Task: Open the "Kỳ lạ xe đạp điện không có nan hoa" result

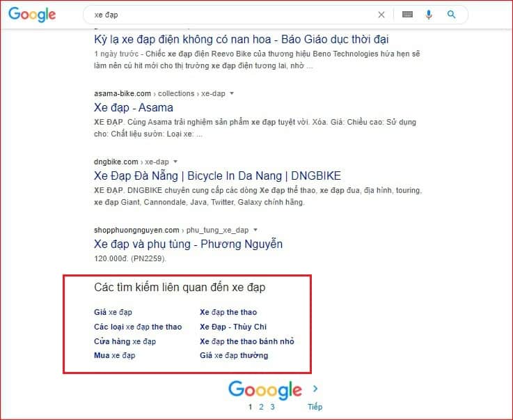Action: click(241, 40)
